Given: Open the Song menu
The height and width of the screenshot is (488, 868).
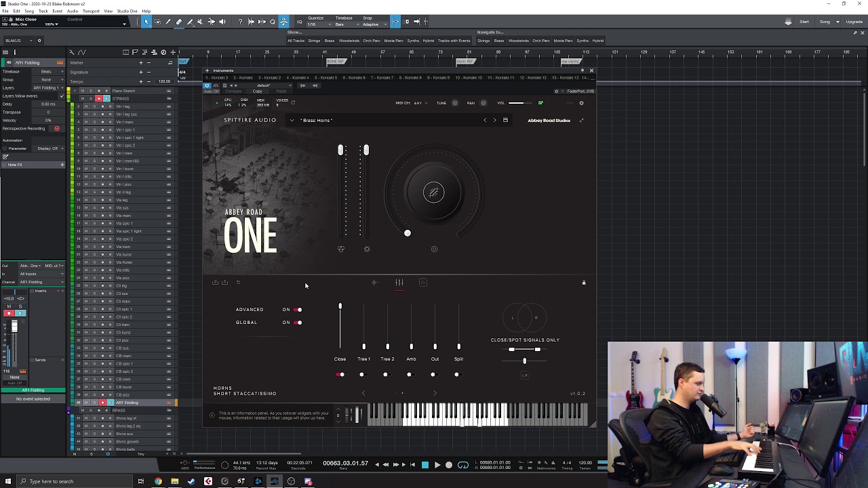Looking at the screenshot, I should coord(29,11).
